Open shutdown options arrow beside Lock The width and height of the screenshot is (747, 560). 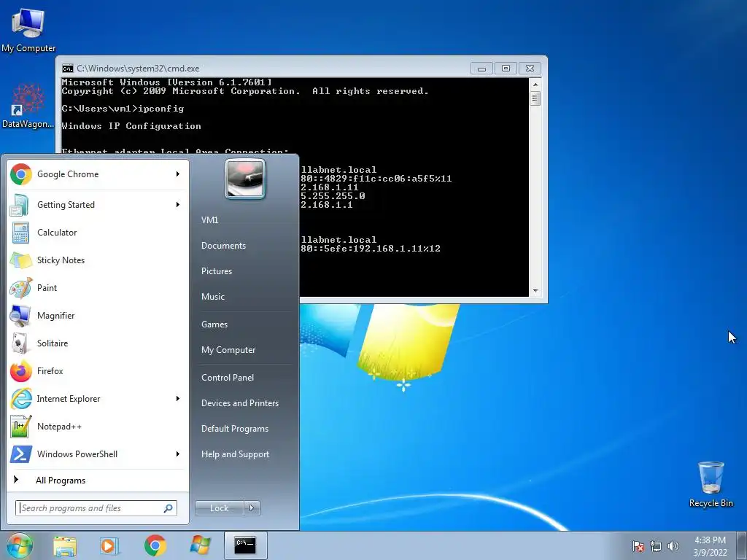click(x=252, y=508)
